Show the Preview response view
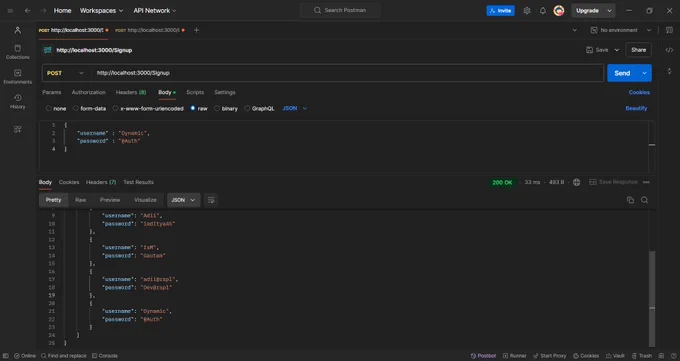This screenshot has height=361, width=680. 110,200
